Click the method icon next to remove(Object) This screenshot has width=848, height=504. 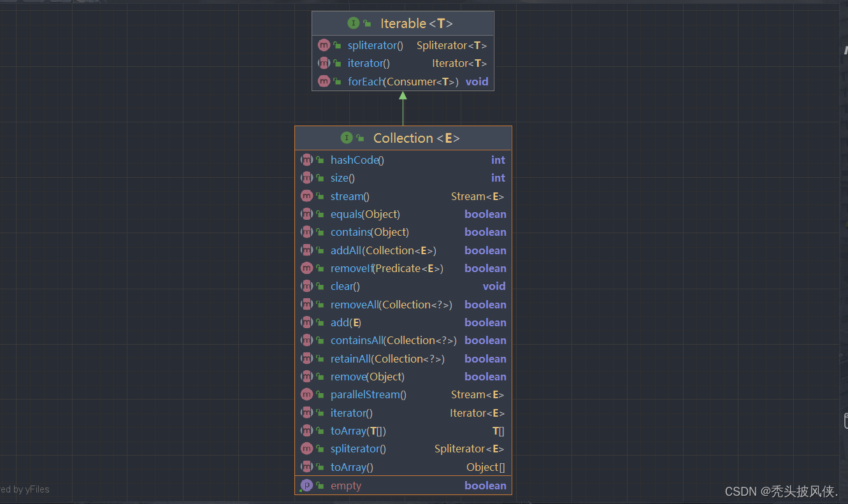306,377
